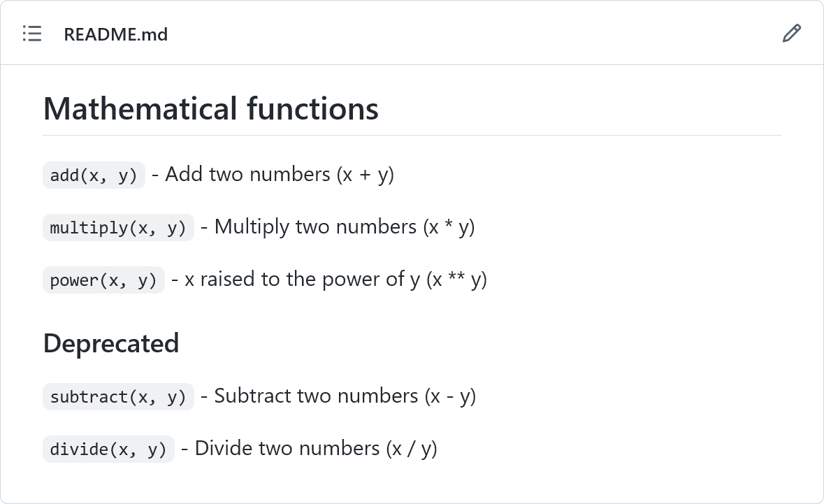Viewport: 824px width, 504px height.
Task: Click the divide(x, y) code snippet
Action: tap(108, 449)
